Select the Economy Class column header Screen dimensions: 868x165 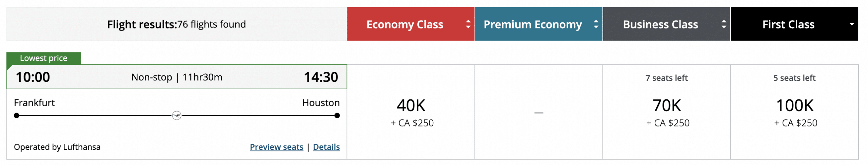tap(405, 24)
